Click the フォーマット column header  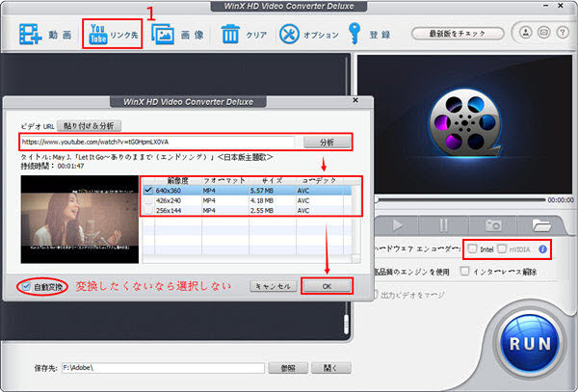tap(224, 180)
